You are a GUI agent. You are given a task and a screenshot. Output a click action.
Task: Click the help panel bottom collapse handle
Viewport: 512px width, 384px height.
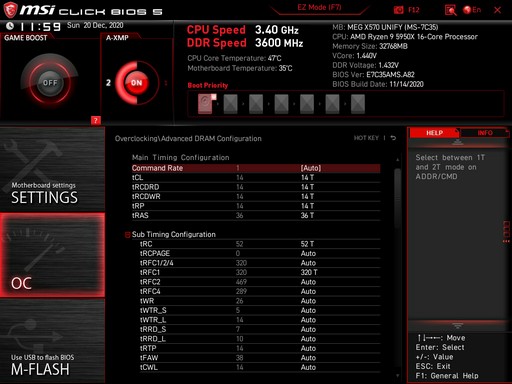(457, 325)
